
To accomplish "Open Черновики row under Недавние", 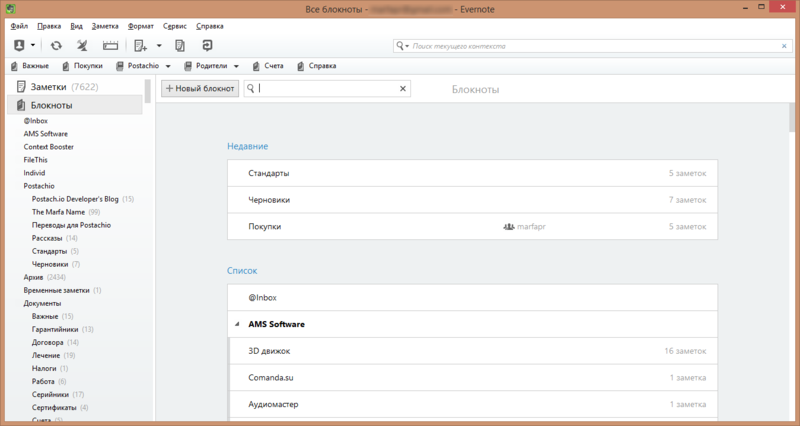I will pyautogui.click(x=472, y=200).
